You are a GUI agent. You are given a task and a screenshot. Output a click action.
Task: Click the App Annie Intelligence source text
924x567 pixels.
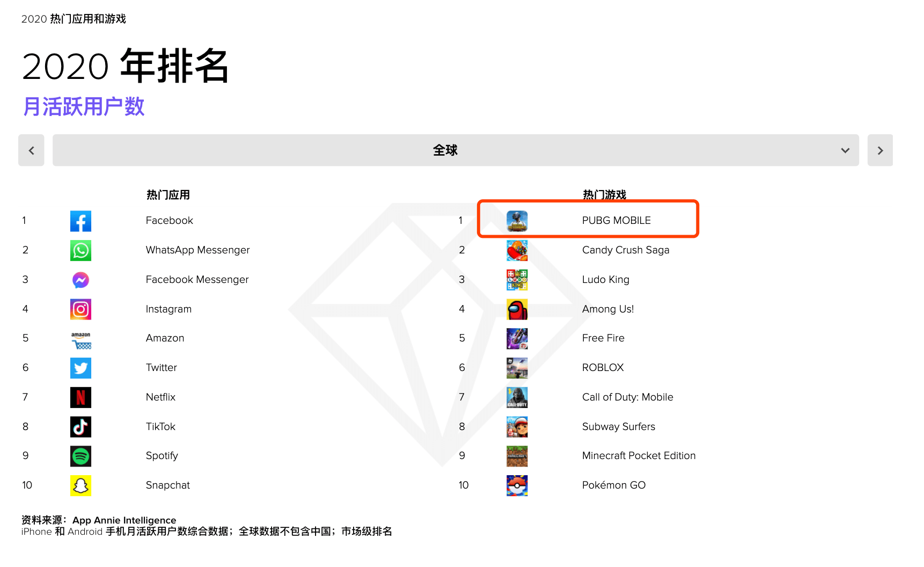click(124, 520)
